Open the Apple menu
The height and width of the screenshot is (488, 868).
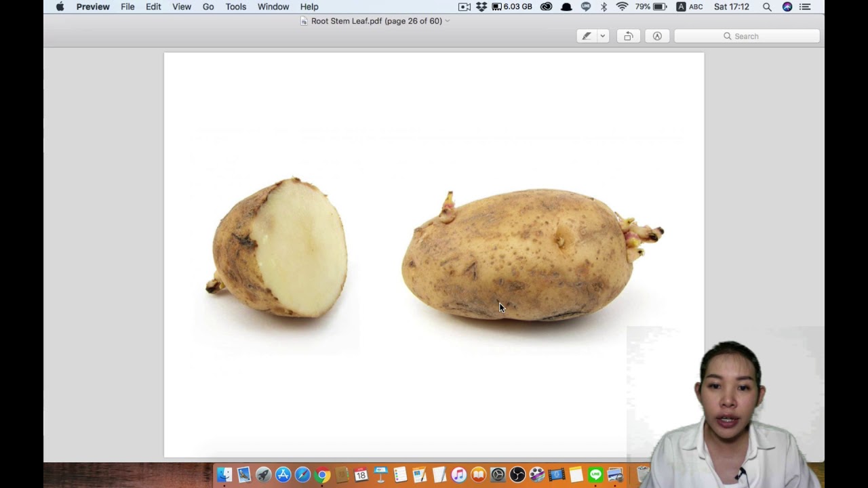[x=60, y=7]
